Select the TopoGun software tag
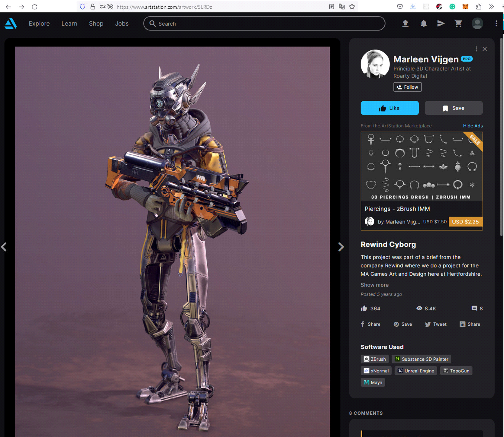504x437 pixels. (x=456, y=371)
